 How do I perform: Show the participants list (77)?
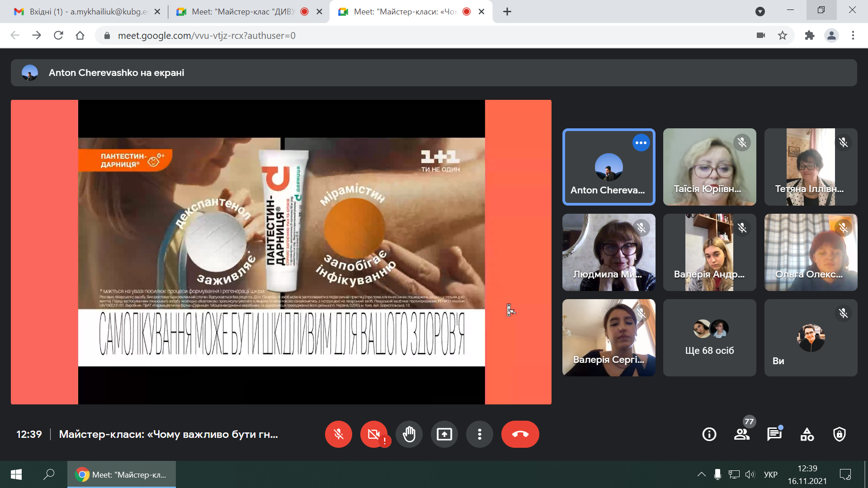[x=741, y=434]
